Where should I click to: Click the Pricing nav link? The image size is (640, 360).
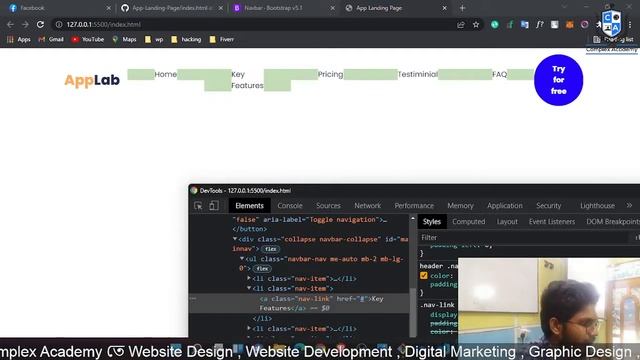331,74
